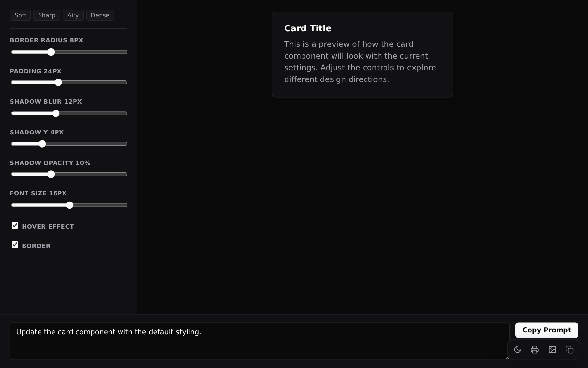Click the Padding slider handle
The height and width of the screenshot is (368, 588).
(x=58, y=82)
